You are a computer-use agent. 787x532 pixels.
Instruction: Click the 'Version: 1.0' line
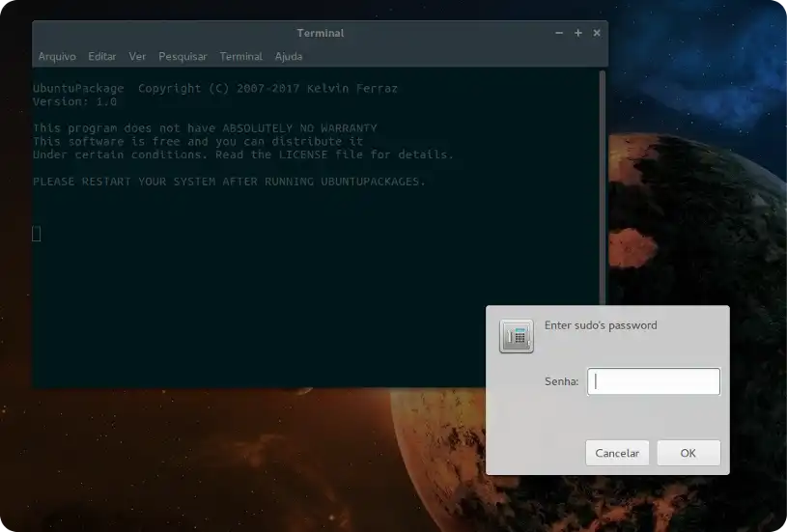pos(74,101)
